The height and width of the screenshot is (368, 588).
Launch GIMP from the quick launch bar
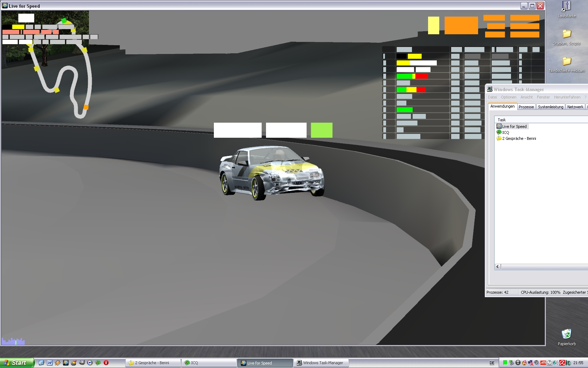point(82,363)
